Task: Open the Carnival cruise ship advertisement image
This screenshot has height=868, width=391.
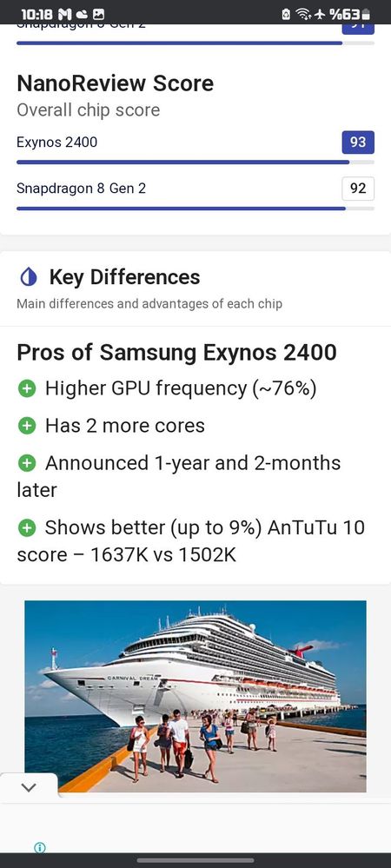Action: click(195, 696)
